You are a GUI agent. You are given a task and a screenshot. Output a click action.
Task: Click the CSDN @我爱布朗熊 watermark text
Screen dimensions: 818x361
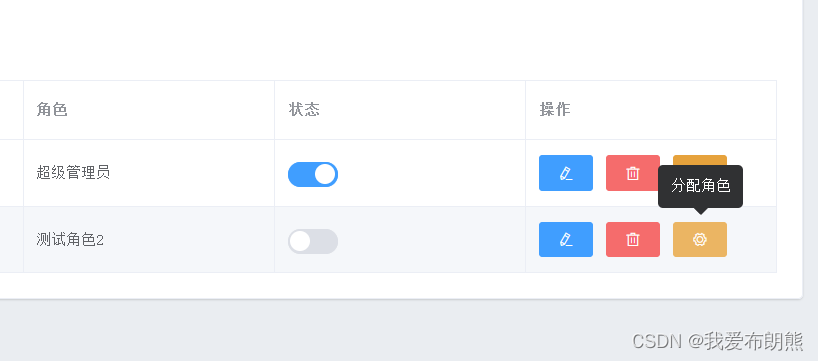pyautogui.click(x=718, y=341)
